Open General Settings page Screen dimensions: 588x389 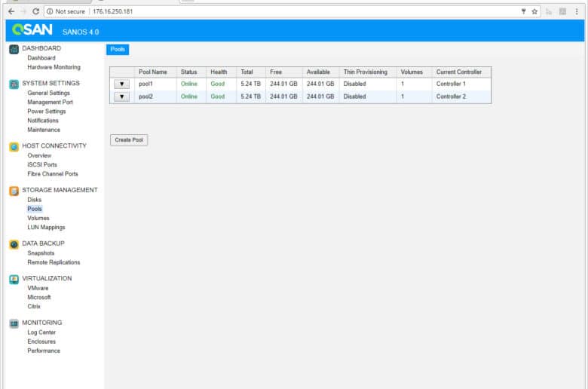(48, 93)
